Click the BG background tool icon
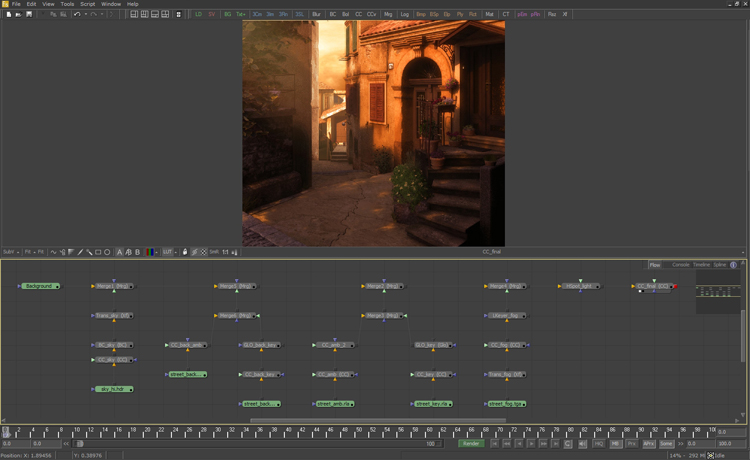The height and width of the screenshot is (460, 750). (x=227, y=15)
